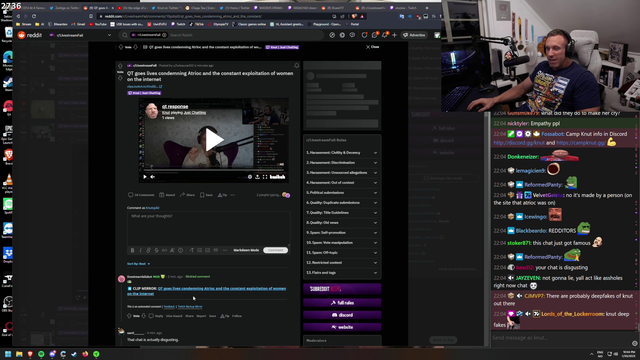Open r/LivestreamFail community dropdown in header
The height and width of the screenshot is (360, 640).
tap(80, 35)
